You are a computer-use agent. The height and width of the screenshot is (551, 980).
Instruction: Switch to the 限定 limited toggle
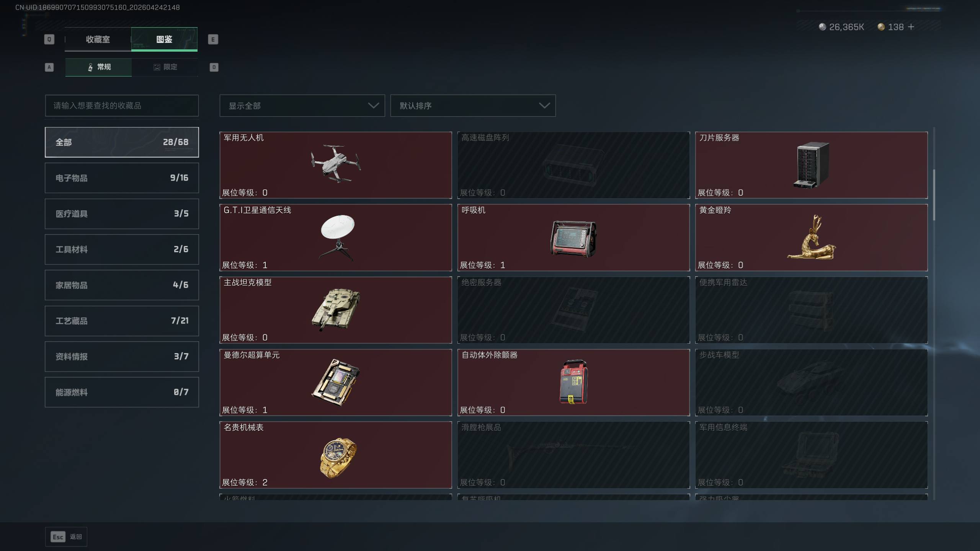(x=165, y=67)
